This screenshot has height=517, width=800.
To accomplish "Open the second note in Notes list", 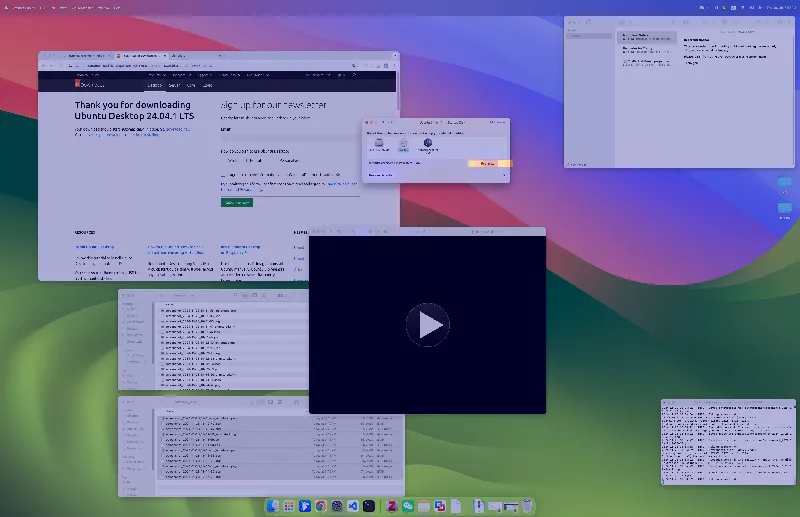I will (x=646, y=50).
